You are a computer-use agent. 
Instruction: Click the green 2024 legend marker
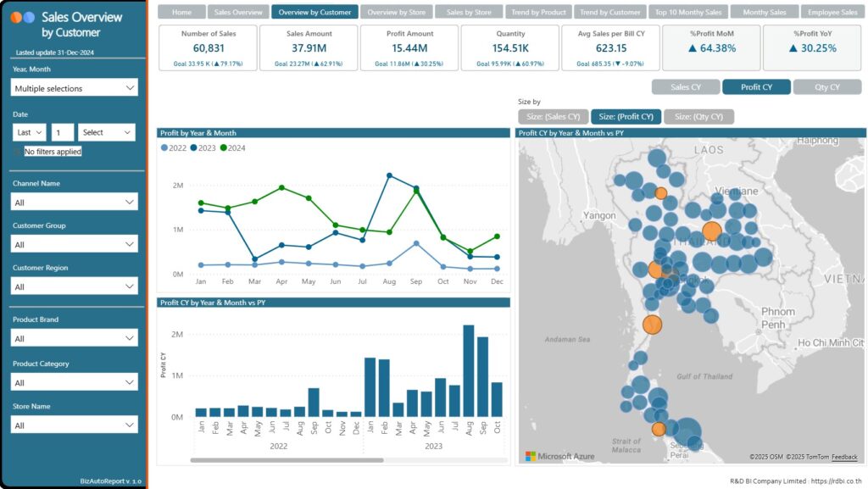(x=224, y=148)
